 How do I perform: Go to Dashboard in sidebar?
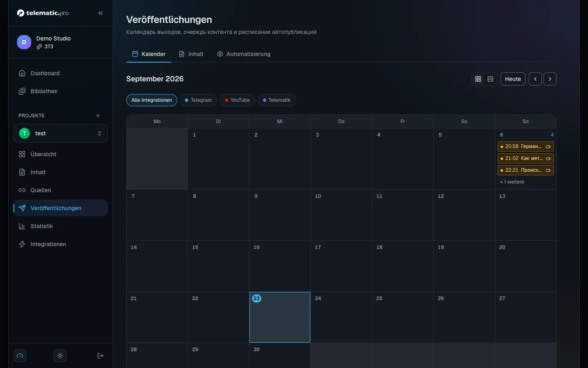60,73
